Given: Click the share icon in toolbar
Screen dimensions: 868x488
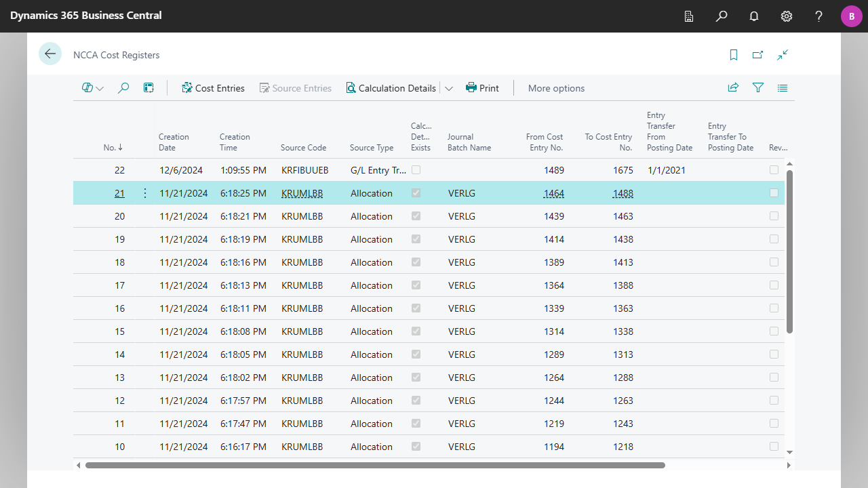Looking at the screenshot, I should click(x=733, y=88).
